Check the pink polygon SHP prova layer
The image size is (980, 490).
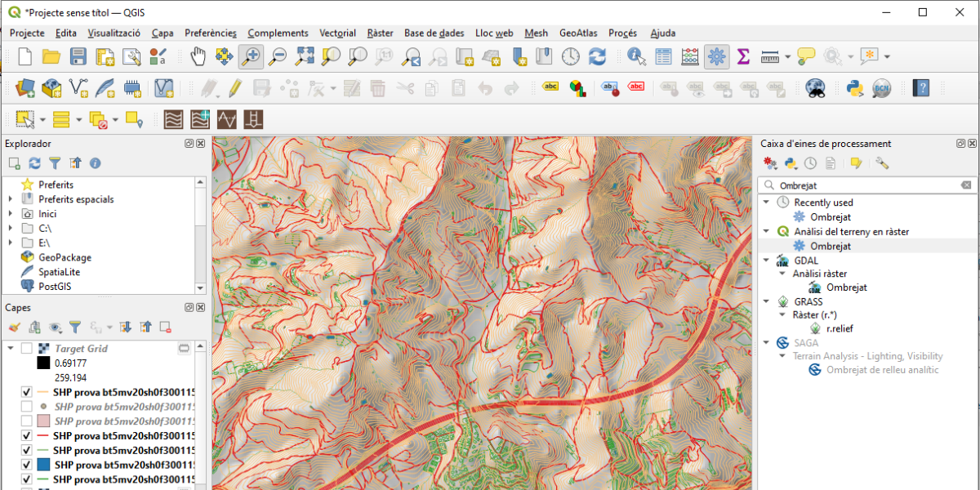pos(26,421)
